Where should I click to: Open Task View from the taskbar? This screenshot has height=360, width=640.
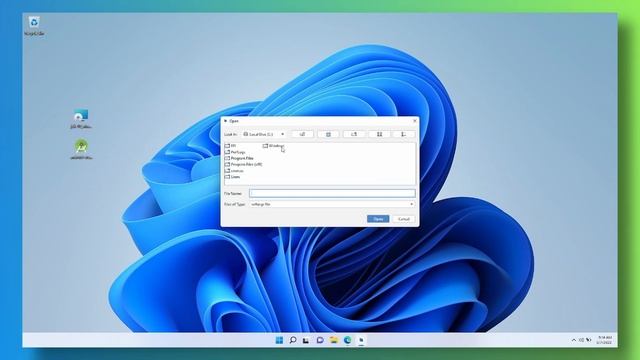pyautogui.click(x=306, y=340)
